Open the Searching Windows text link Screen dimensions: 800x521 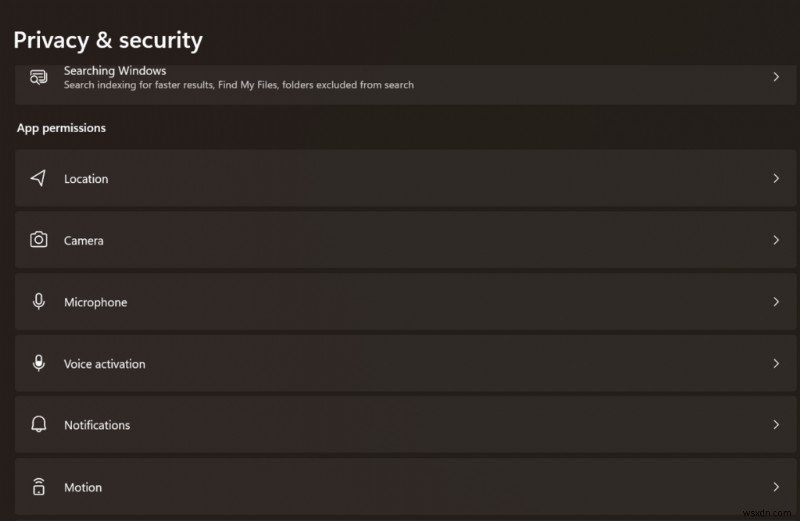coord(115,71)
